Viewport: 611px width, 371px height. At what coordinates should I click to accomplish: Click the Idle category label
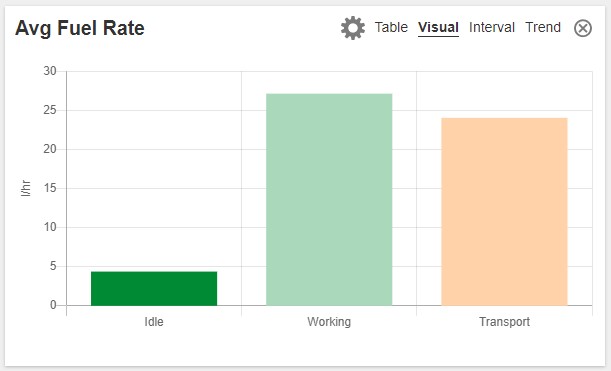pos(154,322)
